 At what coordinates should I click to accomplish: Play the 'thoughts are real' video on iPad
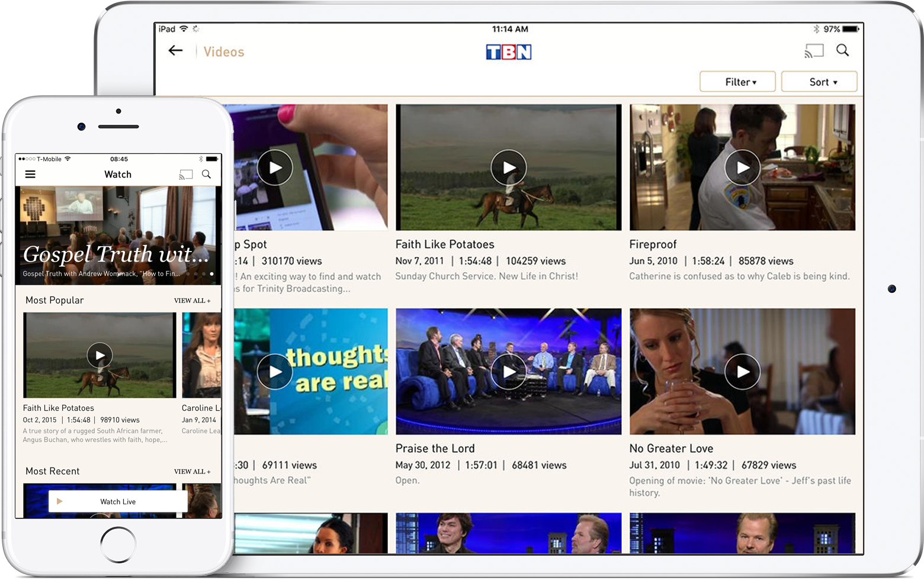click(275, 372)
